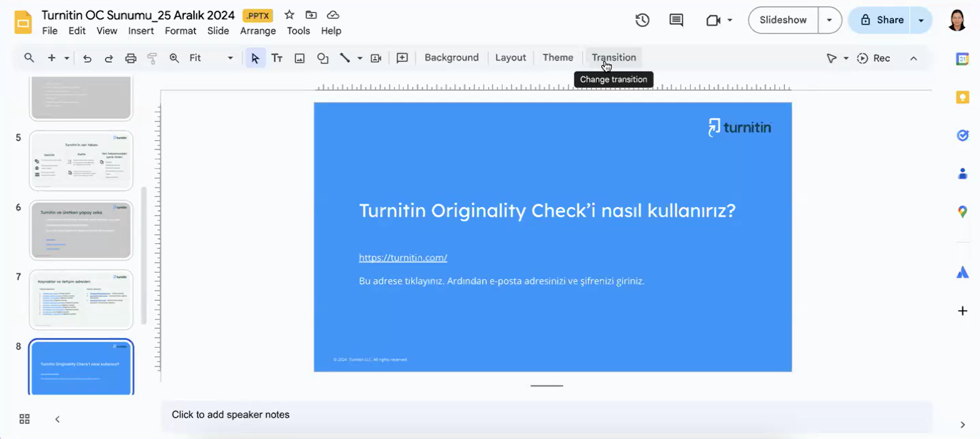Image resolution: width=980 pixels, height=439 pixels.
Task: Click the insert image icon
Action: (x=299, y=58)
